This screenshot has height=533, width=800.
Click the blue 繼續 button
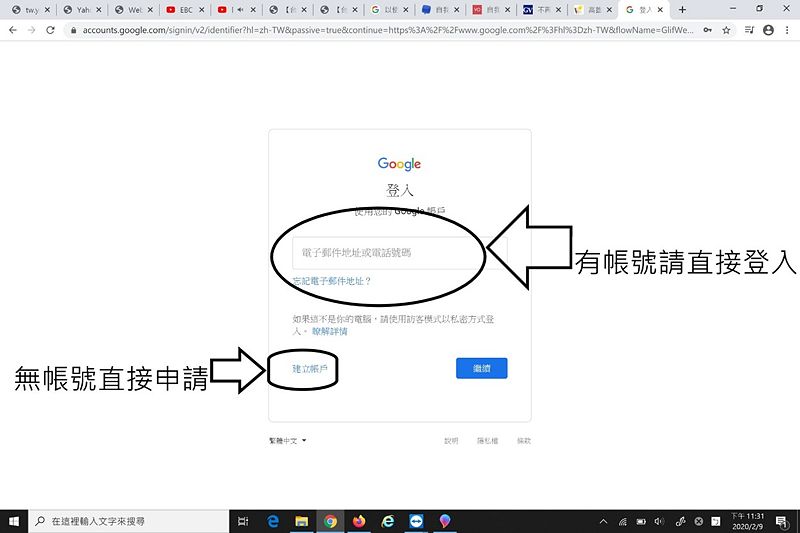[482, 368]
